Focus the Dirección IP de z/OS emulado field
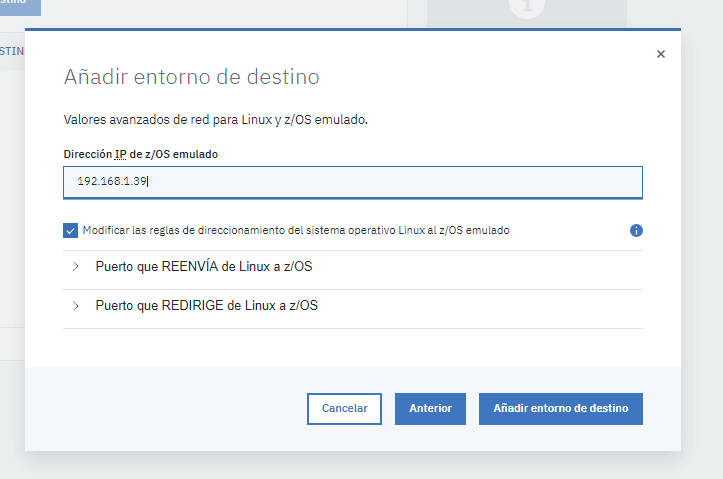 [352, 182]
